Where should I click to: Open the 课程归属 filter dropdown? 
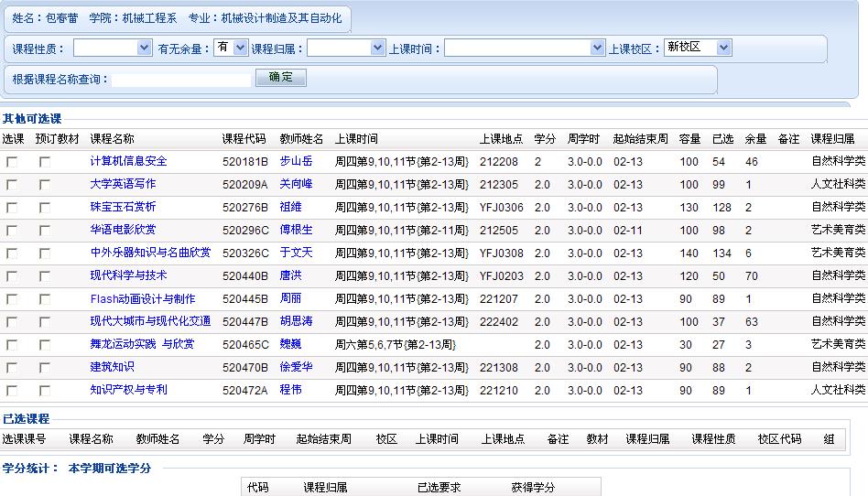[x=345, y=48]
